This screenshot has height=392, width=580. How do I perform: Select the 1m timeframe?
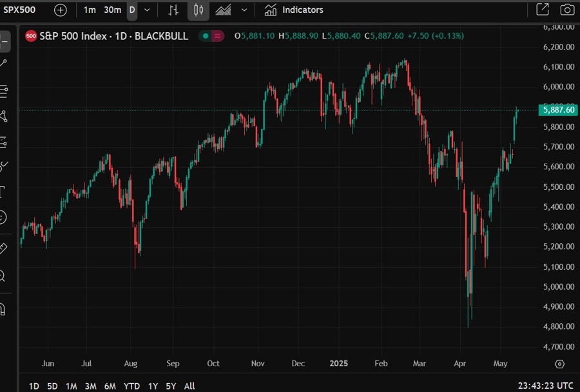pos(90,10)
